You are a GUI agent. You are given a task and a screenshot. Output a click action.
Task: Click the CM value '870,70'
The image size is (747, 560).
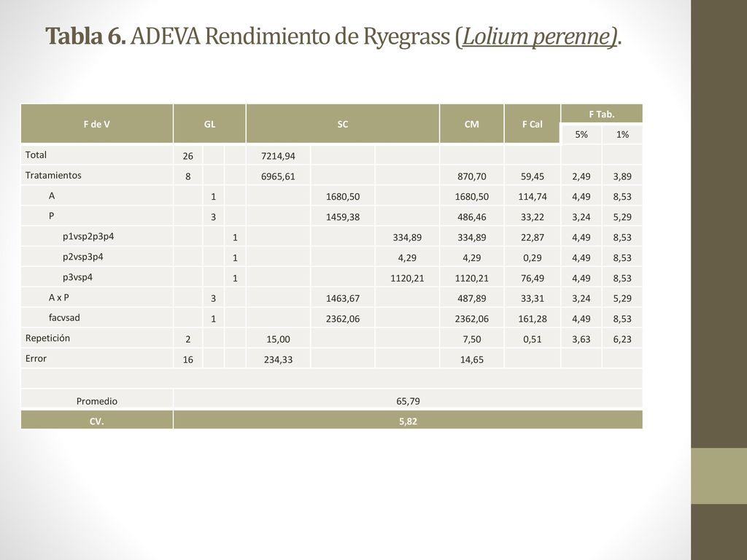pos(472,176)
